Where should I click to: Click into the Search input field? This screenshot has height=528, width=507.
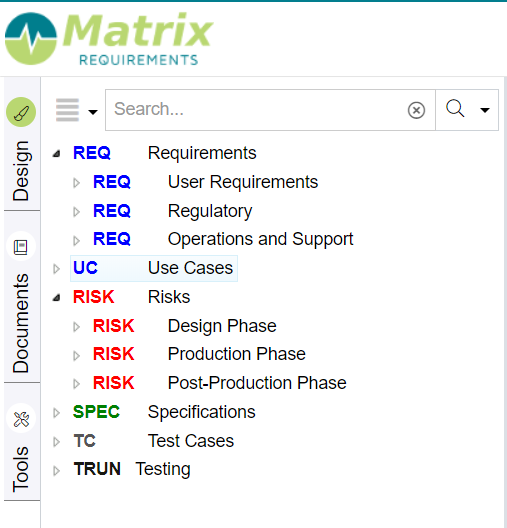256,110
